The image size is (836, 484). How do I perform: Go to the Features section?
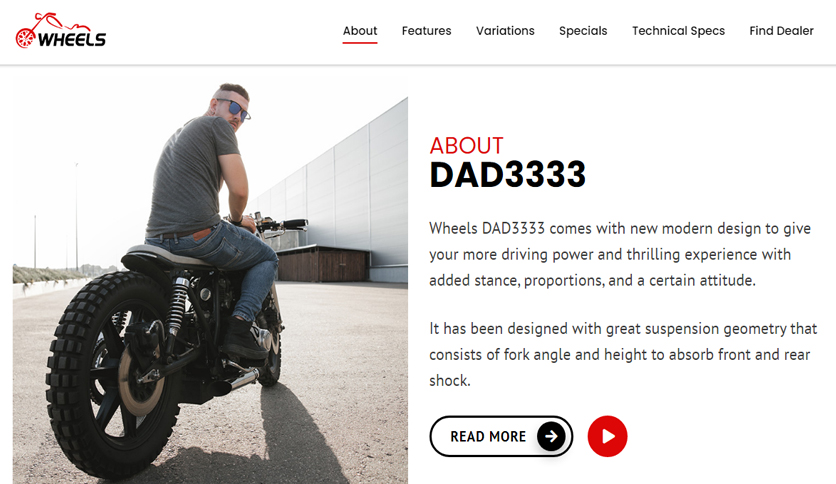(427, 31)
